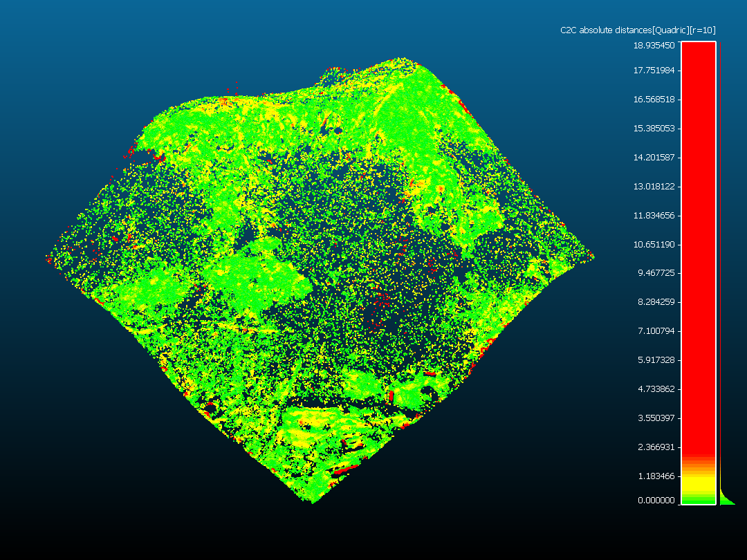The width and height of the screenshot is (747, 560).
Task: Click the C2C absolute distances scale title
Action: tap(637, 30)
